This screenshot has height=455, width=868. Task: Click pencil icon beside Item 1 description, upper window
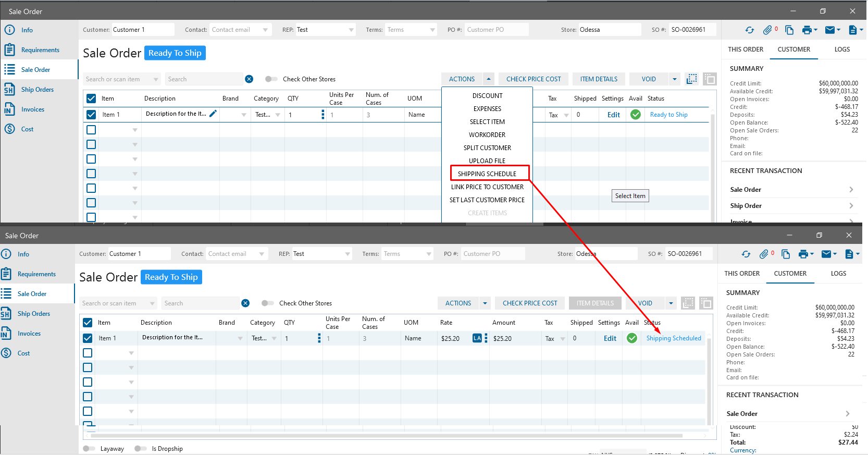[213, 114]
